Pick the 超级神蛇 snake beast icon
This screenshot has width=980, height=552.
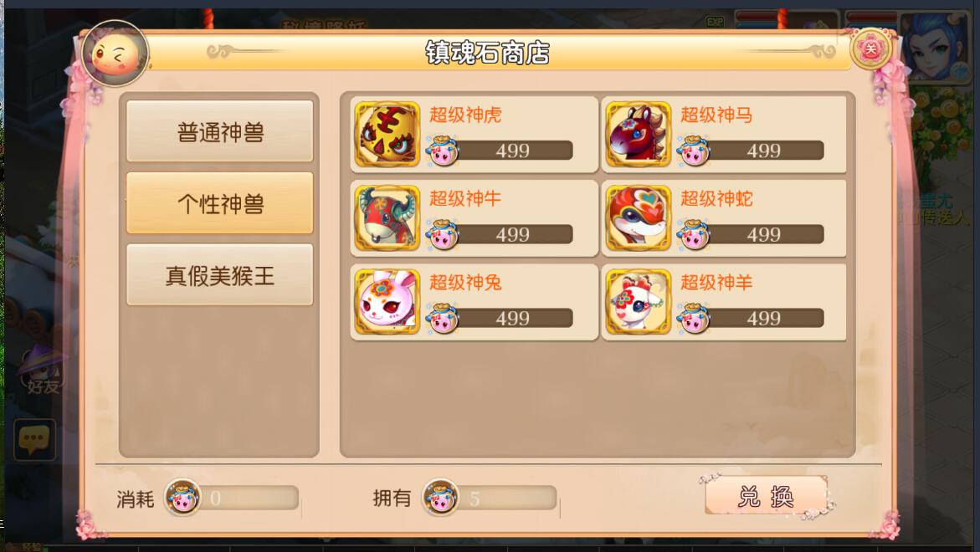[638, 218]
